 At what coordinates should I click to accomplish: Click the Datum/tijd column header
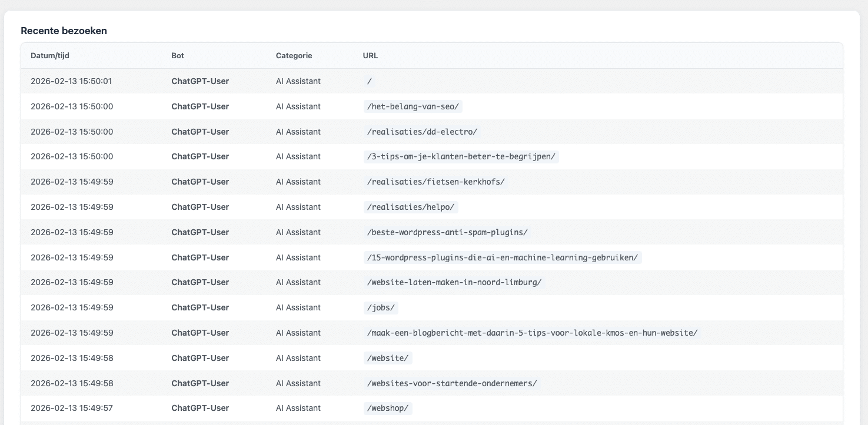[x=50, y=56]
